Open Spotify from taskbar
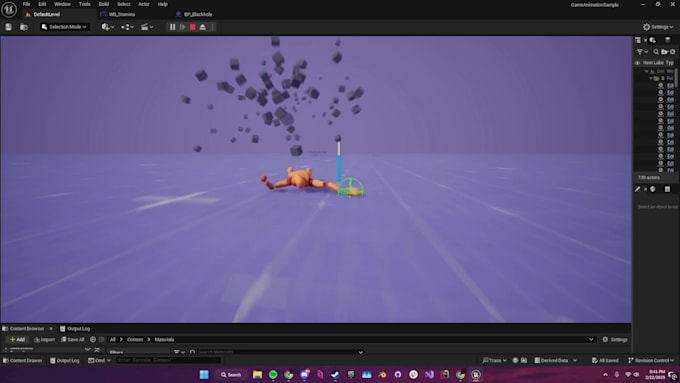Viewport: 680px width, 383px height. tap(273, 374)
